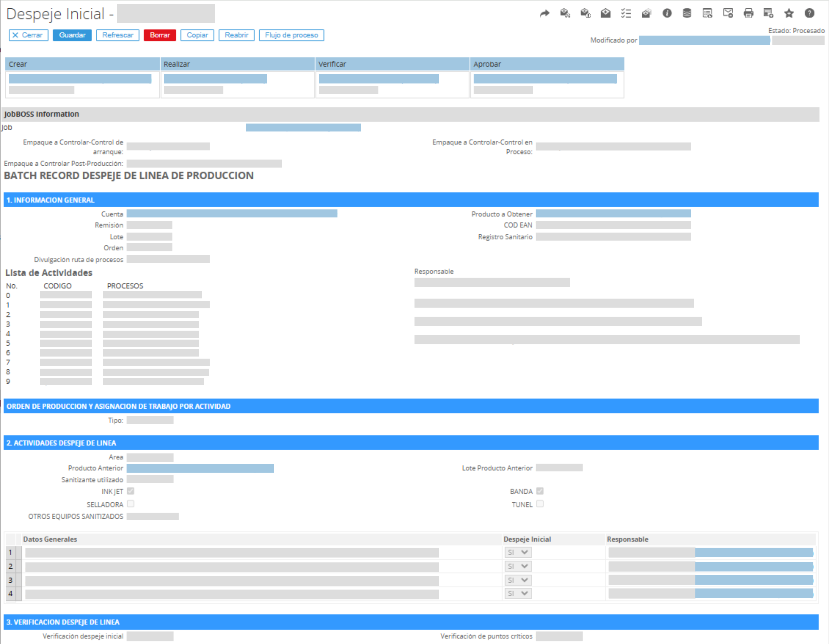
Task: Select the Aprobar workflow step header
Action: [547, 64]
